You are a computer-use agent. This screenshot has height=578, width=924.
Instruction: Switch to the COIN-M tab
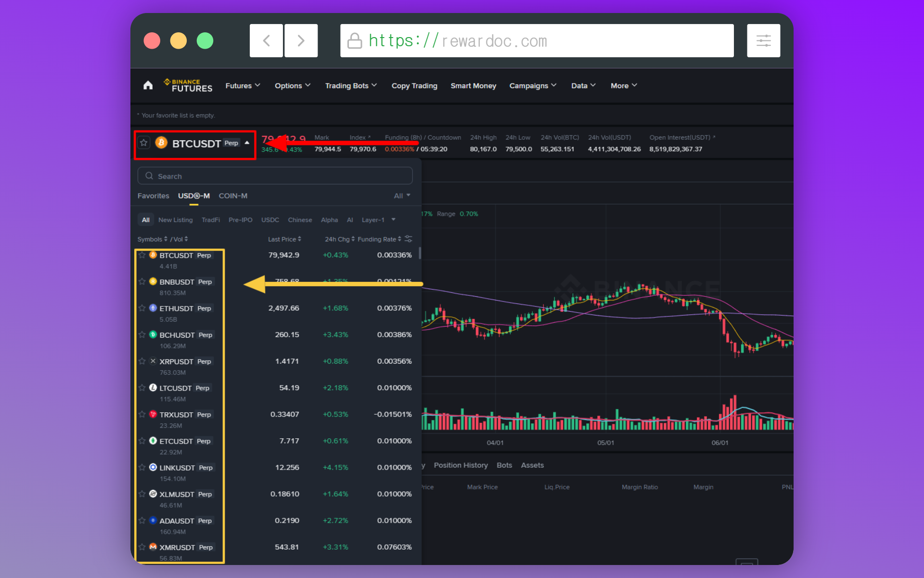233,196
